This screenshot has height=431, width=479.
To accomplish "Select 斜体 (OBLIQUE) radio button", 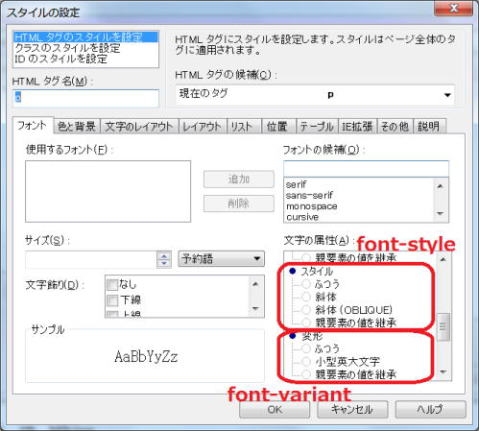I will (x=306, y=310).
